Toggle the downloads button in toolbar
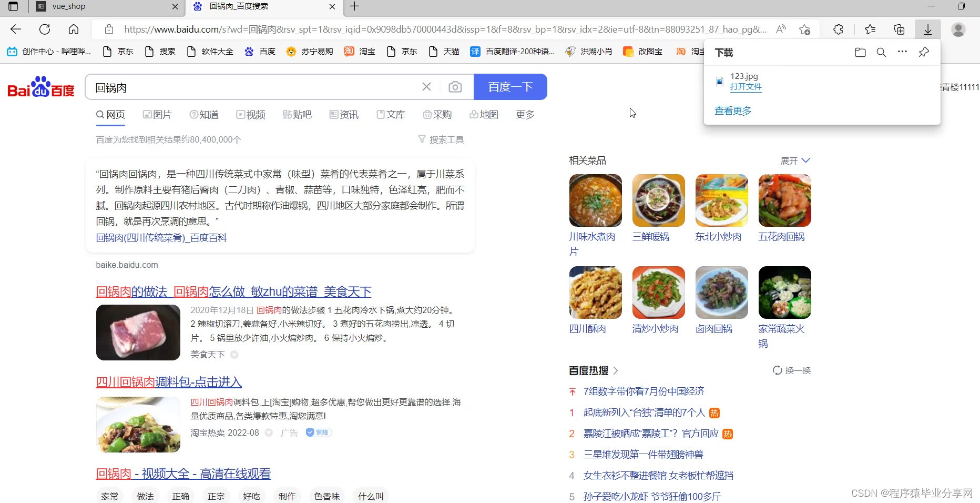980x503 pixels. 928,29
